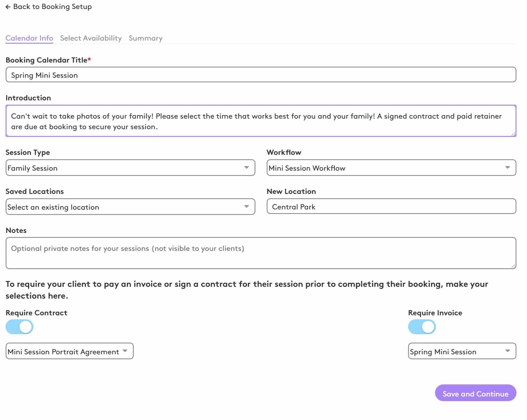This screenshot has height=420, width=527.
Task: Click the New Location field
Action: tap(391, 206)
